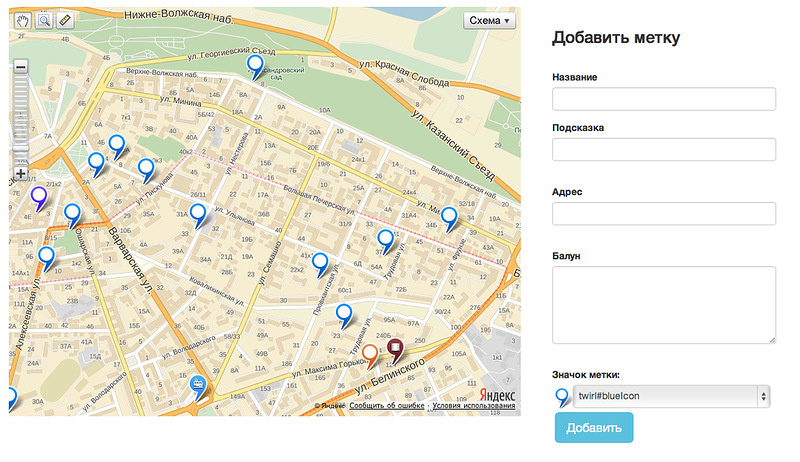The height and width of the screenshot is (462, 800).
Task: Click the orange marker on ул. Максима Горького
Action: [370, 355]
